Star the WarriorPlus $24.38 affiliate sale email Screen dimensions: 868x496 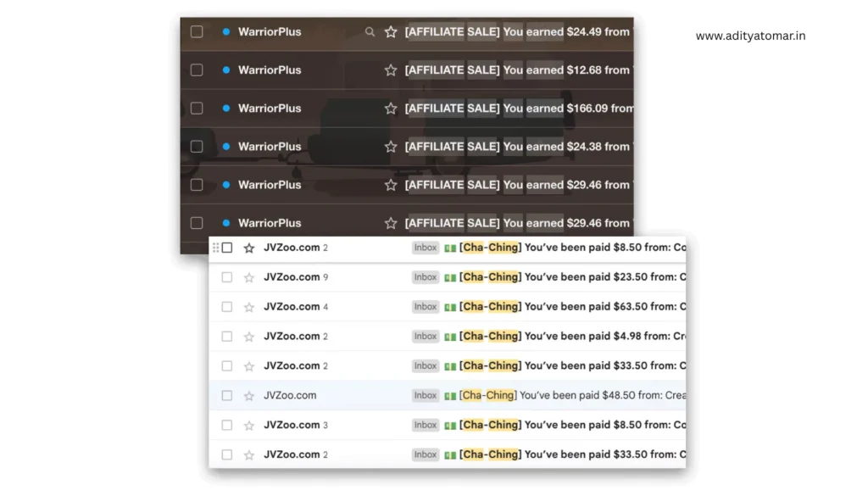coord(391,147)
